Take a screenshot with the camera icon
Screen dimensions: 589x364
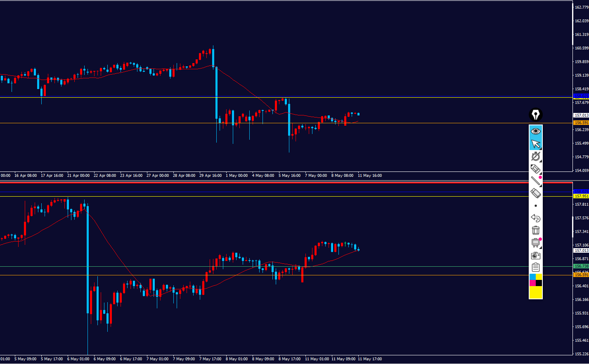(536, 256)
